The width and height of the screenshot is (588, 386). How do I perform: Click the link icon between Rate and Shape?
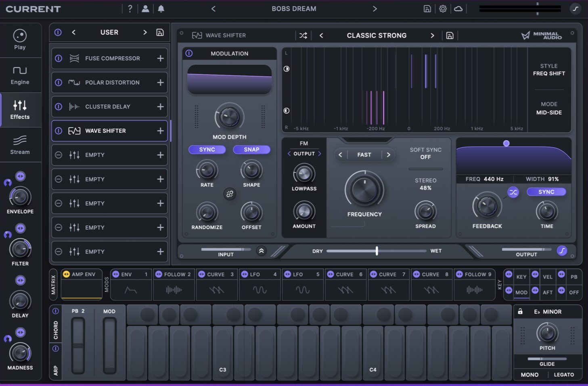[230, 194]
